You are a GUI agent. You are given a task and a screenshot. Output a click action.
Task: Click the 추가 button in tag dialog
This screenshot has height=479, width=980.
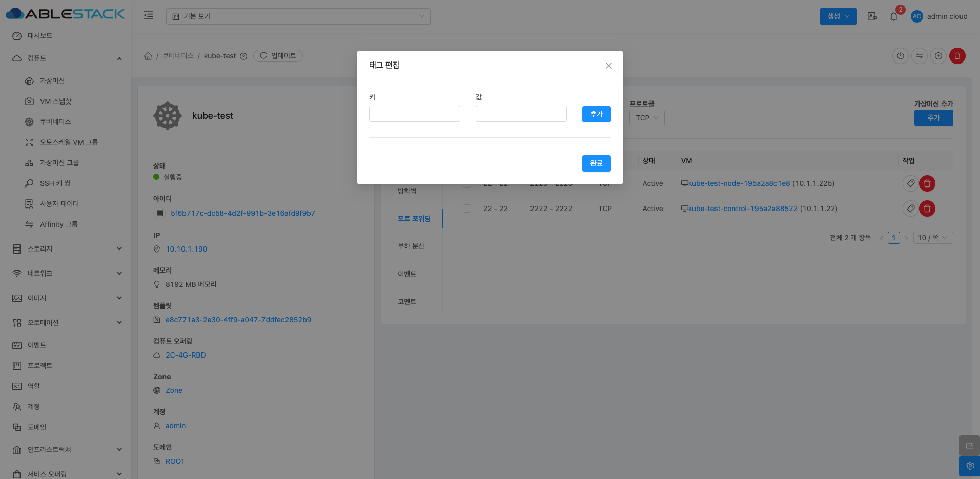(597, 114)
